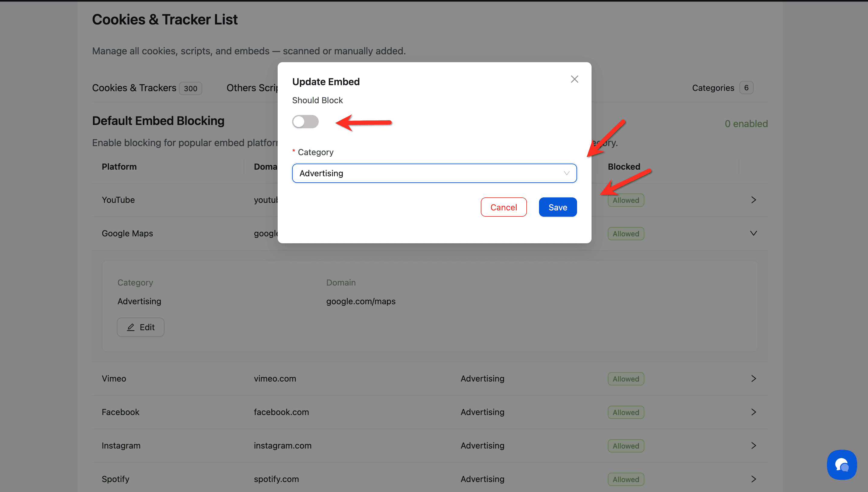Viewport: 868px width, 492px height.
Task: Click the Allowed badge for YouTube
Action: (626, 200)
